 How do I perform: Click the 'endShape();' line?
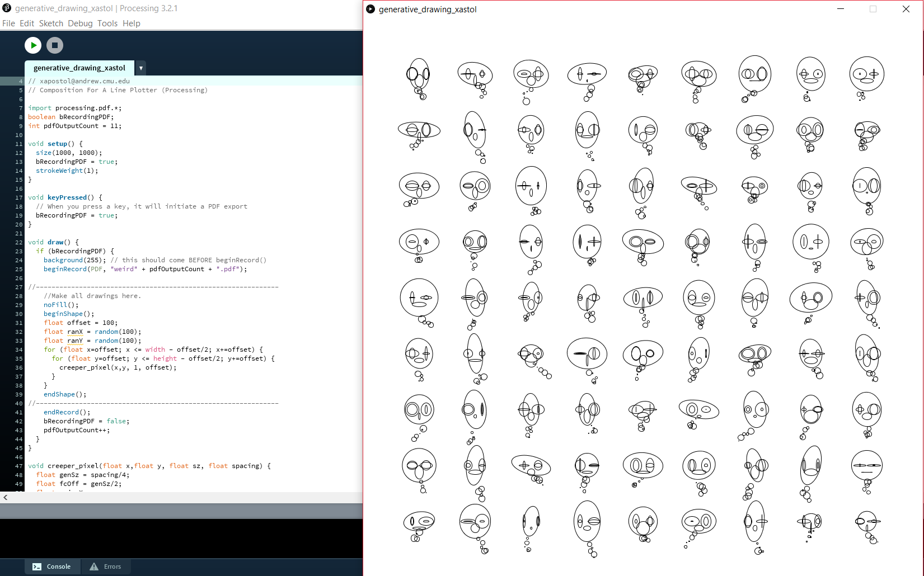coord(65,394)
